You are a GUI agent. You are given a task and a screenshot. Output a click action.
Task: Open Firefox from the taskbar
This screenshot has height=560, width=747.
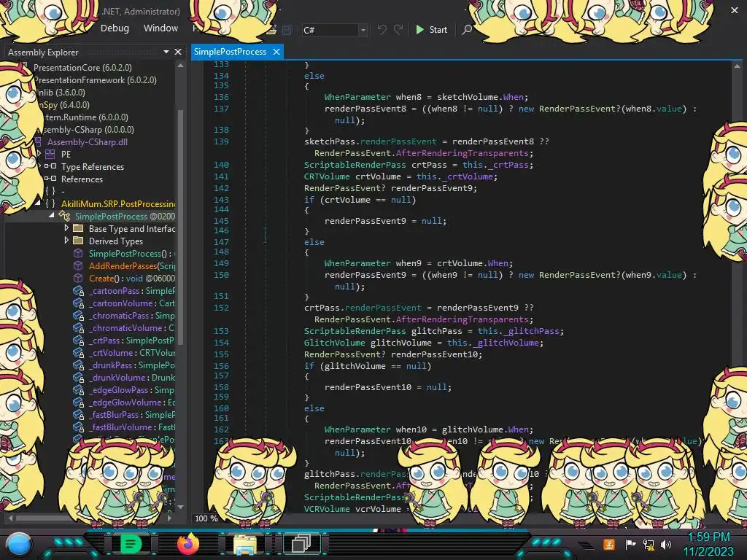187,543
